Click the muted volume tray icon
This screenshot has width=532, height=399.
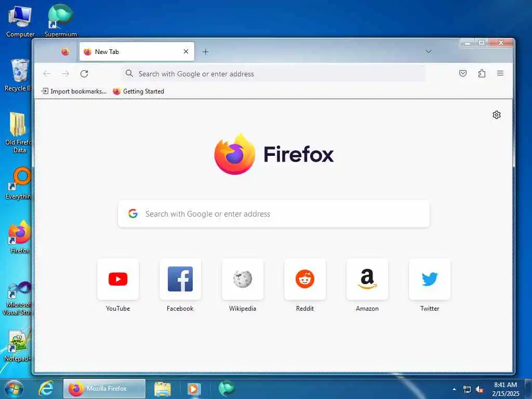point(480,389)
